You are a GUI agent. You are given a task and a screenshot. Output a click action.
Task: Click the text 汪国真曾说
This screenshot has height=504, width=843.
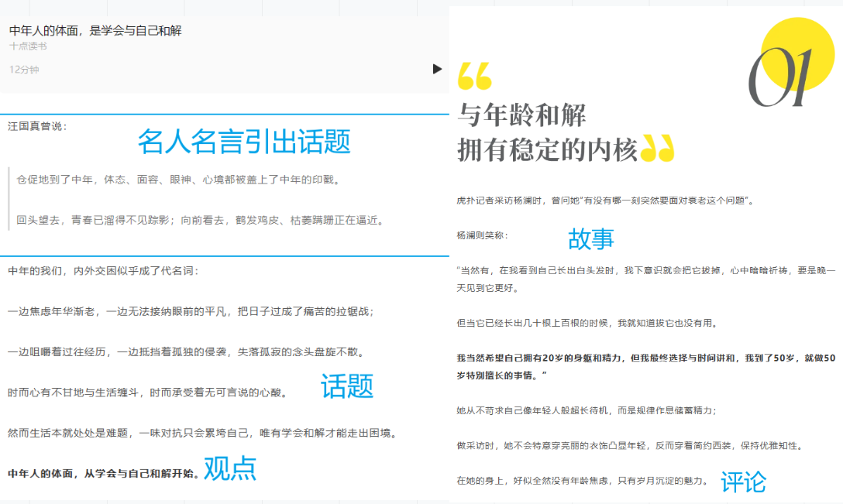(37, 126)
